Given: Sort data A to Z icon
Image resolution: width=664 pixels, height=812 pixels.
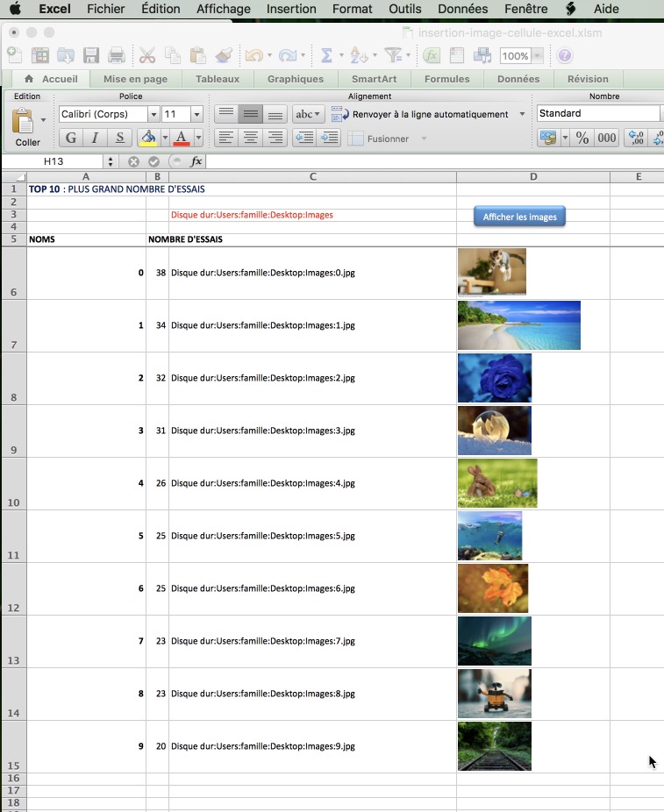Looking at the screenshot, I should 359,55.
